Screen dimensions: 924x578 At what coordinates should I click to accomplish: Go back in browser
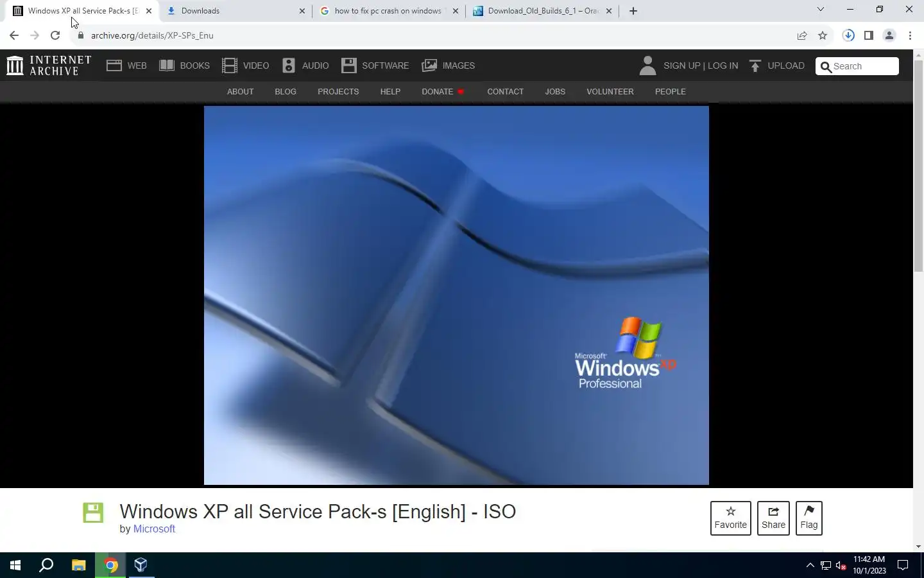[x=14, y=35]
